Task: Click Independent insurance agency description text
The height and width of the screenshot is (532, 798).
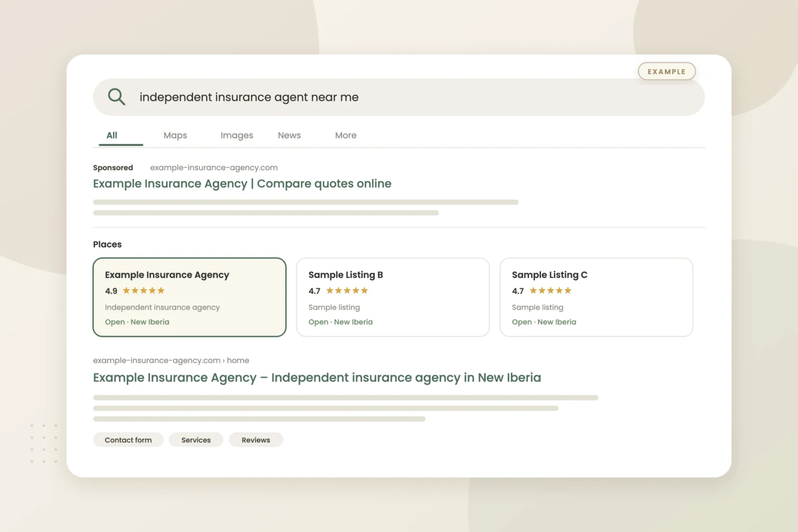Action: tap(162, 307)
